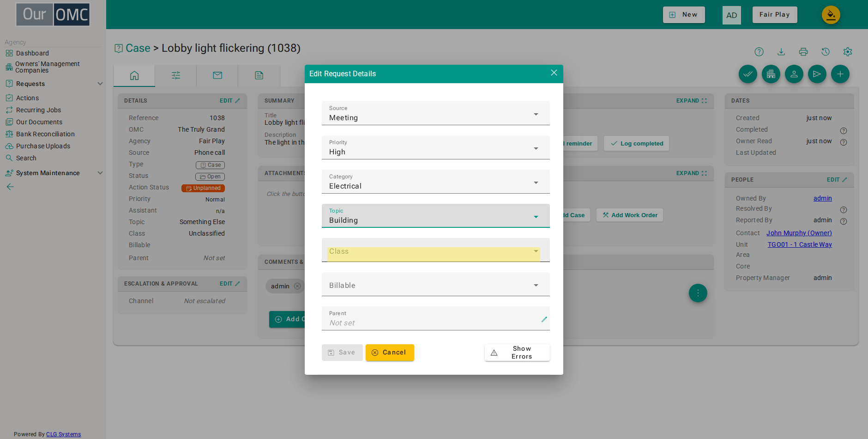The width and height of the screenshot is (868, 439).
Task: Click the yellow theme paint icon
Action: (x=831, y=15)
